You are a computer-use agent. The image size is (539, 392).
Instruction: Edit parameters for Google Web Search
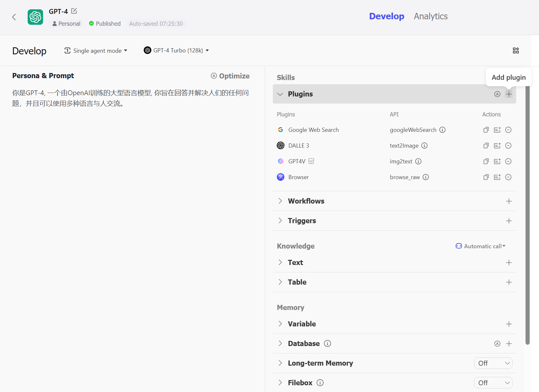[497, 130]
